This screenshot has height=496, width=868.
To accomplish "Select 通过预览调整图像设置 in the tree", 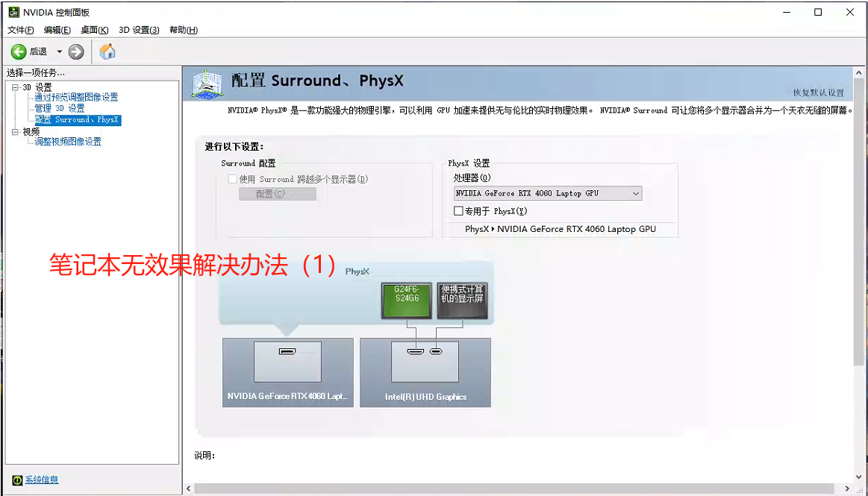I will pos(76,97).
